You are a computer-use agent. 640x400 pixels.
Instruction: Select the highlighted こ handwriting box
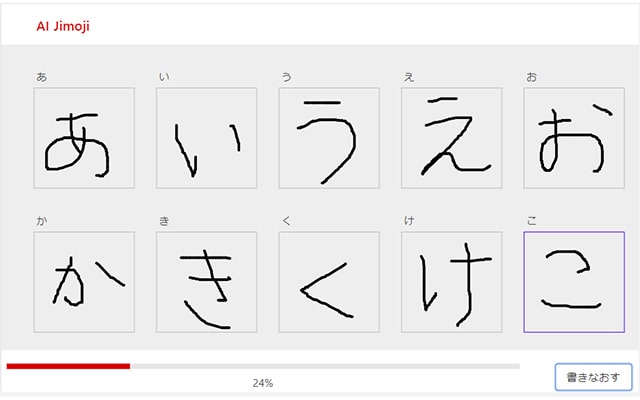[574, 282]
